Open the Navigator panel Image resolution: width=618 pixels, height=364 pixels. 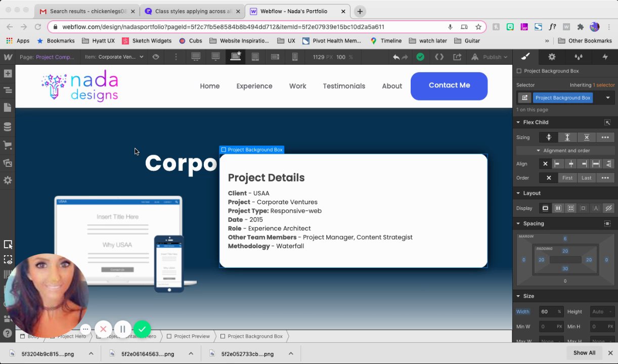click(x=8, y=90)
